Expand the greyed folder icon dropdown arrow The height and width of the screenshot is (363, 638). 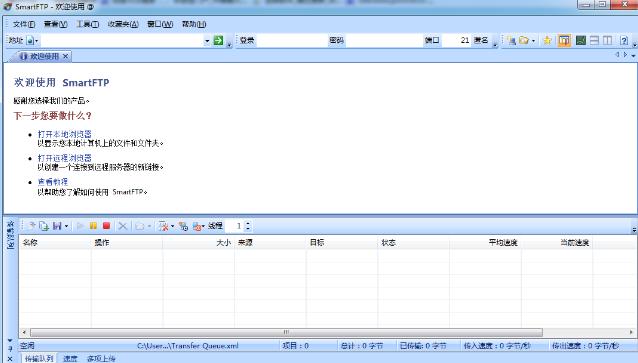click(149, 226)
